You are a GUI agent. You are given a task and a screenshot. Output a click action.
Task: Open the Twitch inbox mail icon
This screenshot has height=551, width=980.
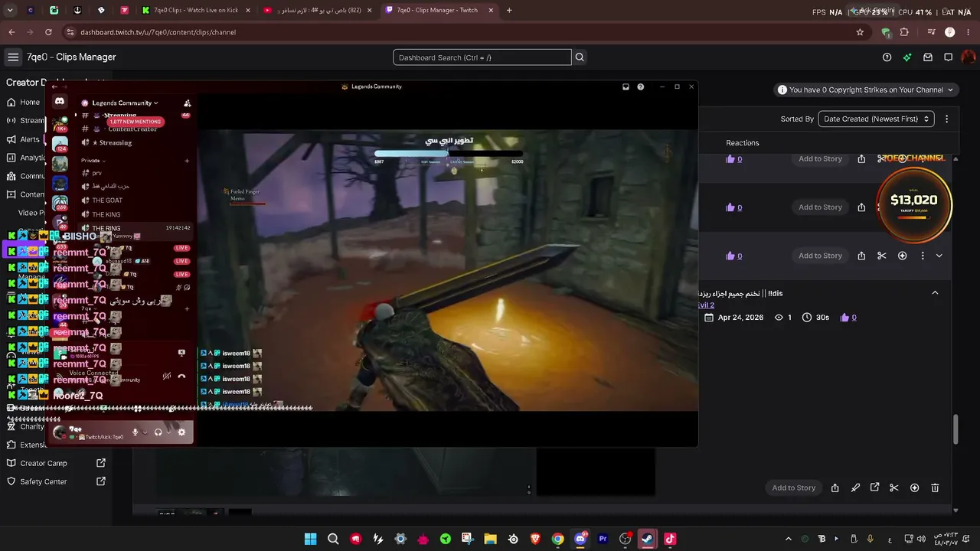click(x=928, y=57)
